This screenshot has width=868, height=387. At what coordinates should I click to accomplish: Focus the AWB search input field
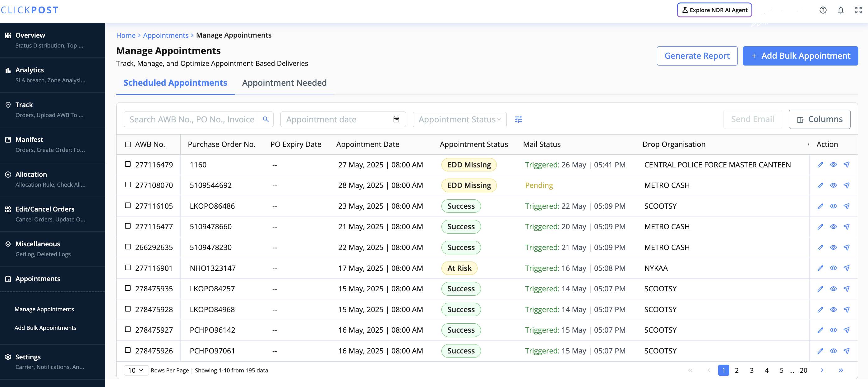pos(191,119)
